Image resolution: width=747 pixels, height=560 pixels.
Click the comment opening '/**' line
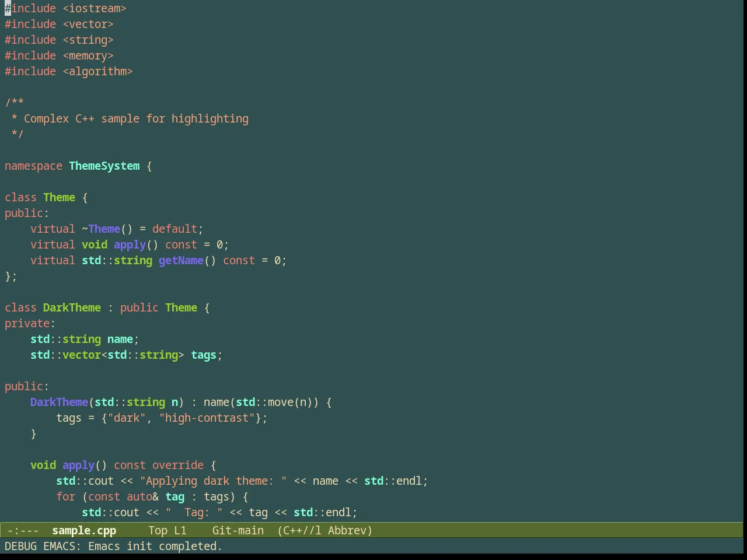point(14,103)
